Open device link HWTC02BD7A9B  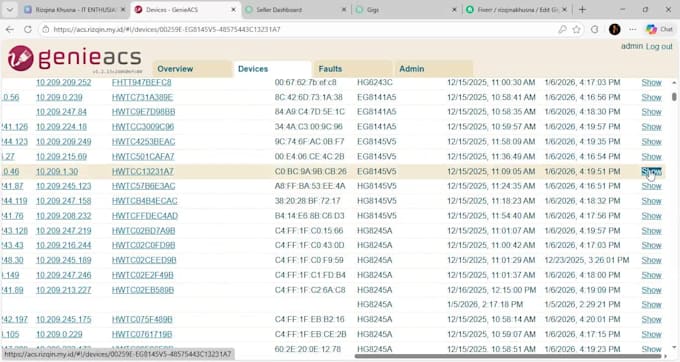pos(144,231)
